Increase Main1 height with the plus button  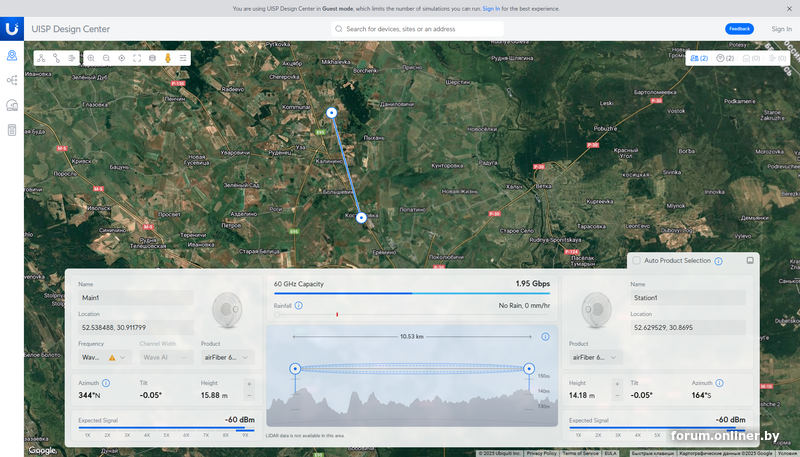pyautogui.click(x=249, y=383)
